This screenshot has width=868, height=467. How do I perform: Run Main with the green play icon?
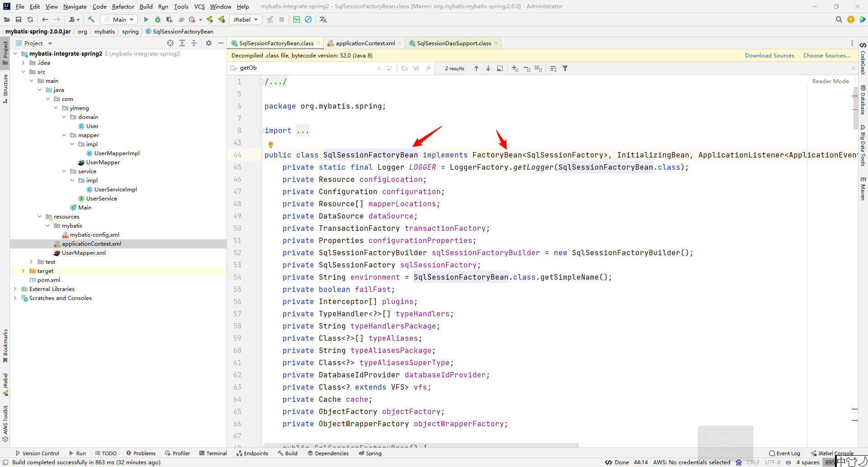(146, 19)
